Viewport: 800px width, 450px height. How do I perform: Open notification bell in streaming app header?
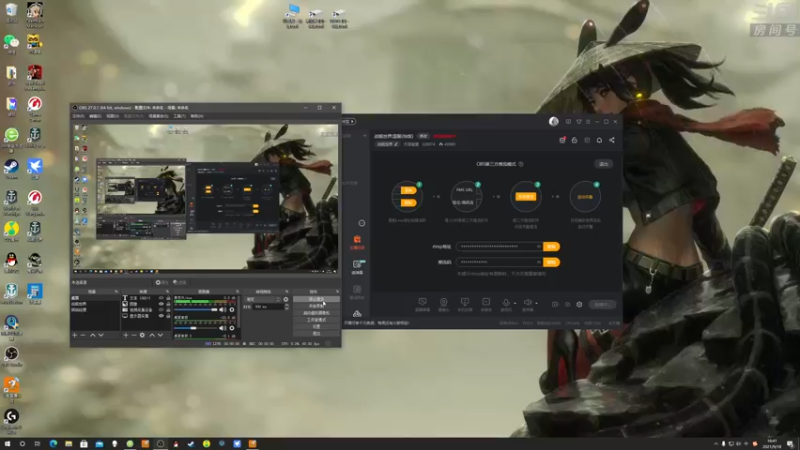(x=599, y=140)
